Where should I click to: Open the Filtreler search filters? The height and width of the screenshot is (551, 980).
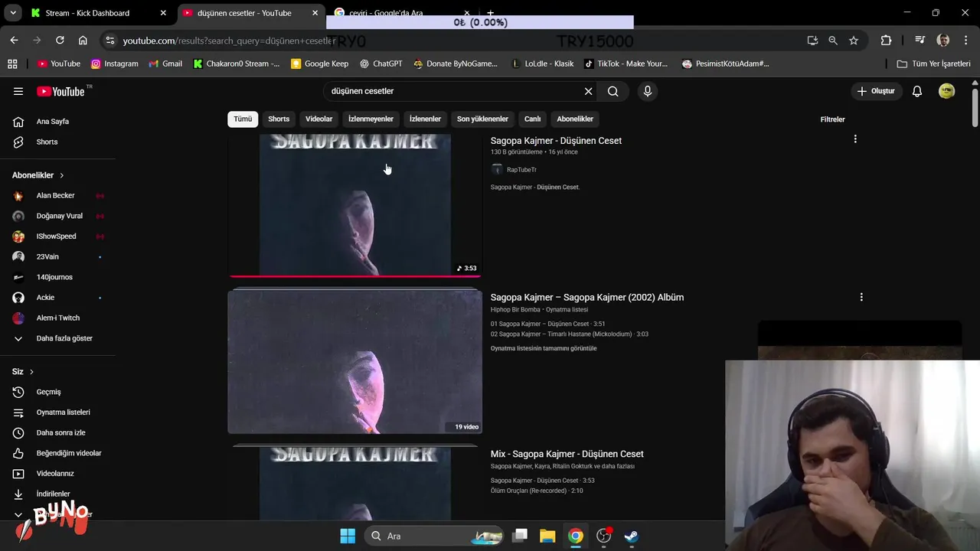832,119
